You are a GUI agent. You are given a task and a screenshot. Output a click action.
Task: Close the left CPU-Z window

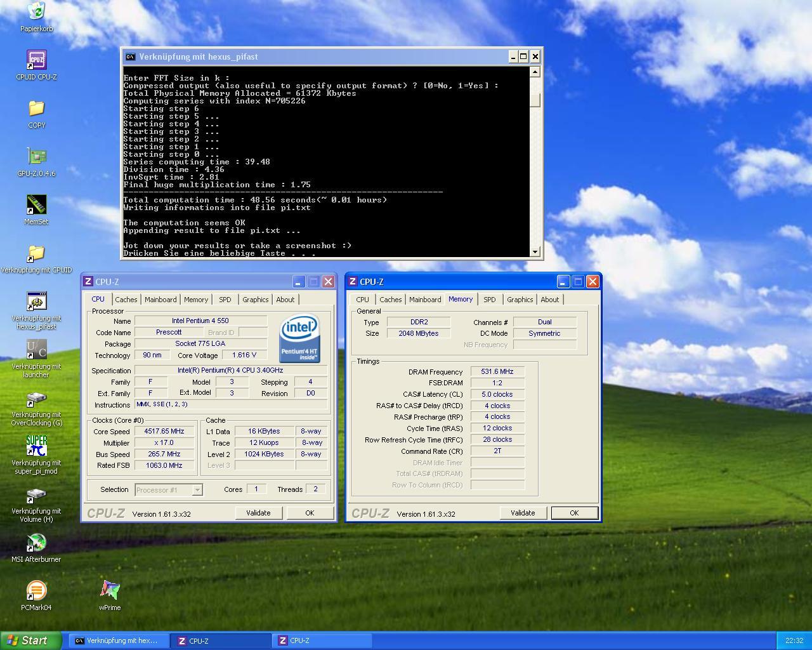[x=328, y=281]
